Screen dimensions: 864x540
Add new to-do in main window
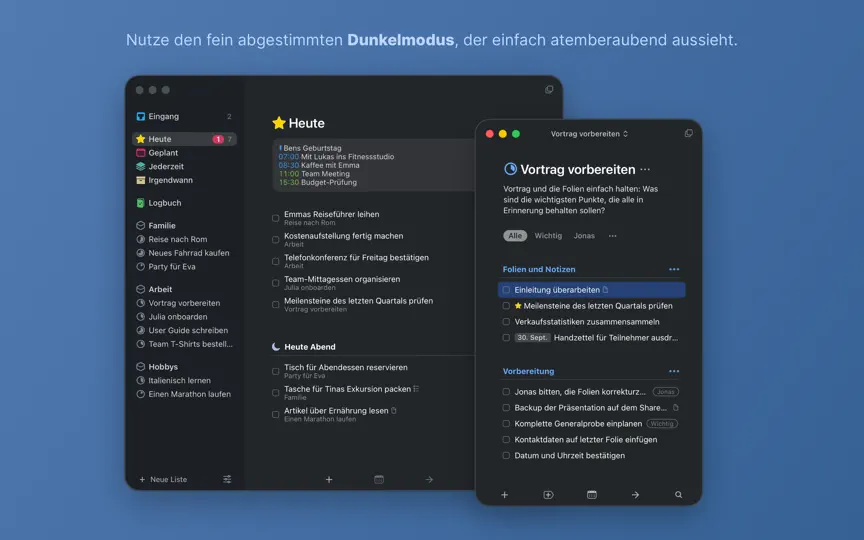(329, 479)
